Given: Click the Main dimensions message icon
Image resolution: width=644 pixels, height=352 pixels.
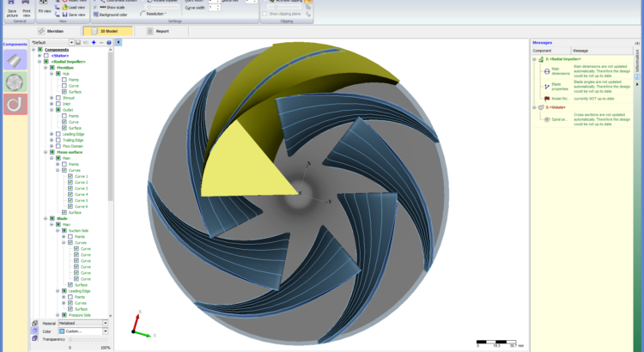Looking at the screenshot, I should pos(547,71).
